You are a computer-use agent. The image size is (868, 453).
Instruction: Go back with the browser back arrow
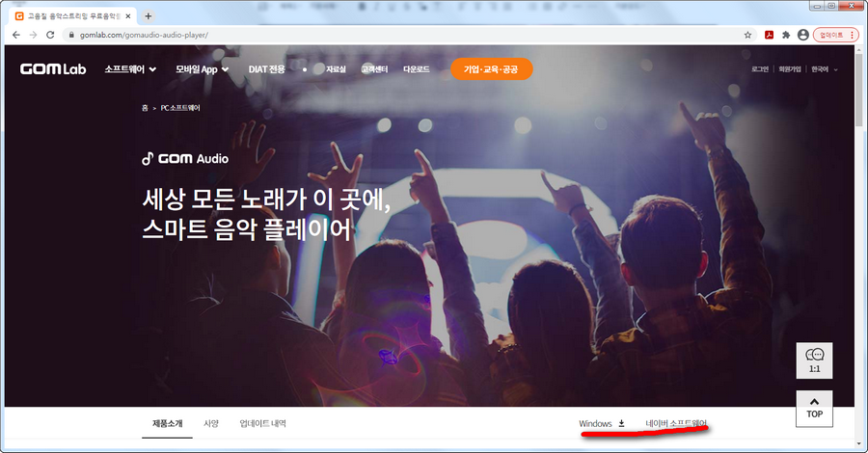pyautogui.click(x=16, y=35)
